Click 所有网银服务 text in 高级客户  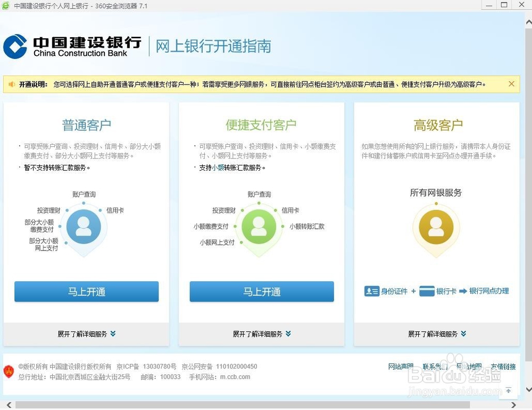[436, 193]
